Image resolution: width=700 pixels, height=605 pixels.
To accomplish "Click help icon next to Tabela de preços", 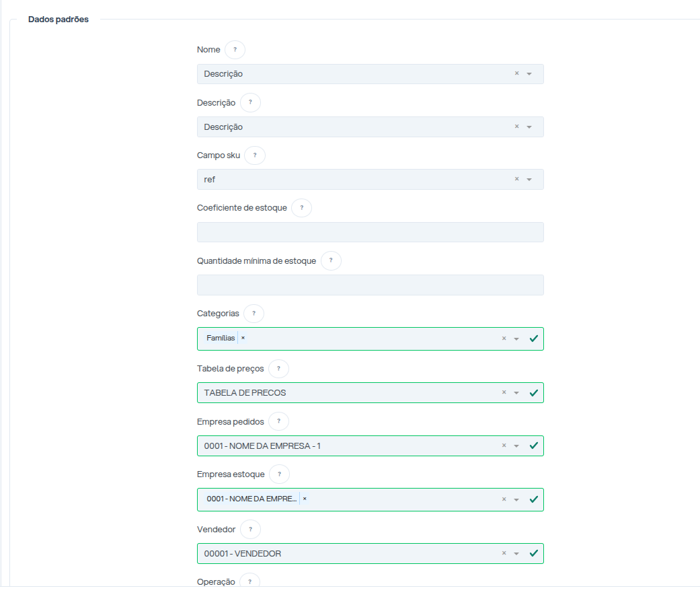I will (278, 369).
